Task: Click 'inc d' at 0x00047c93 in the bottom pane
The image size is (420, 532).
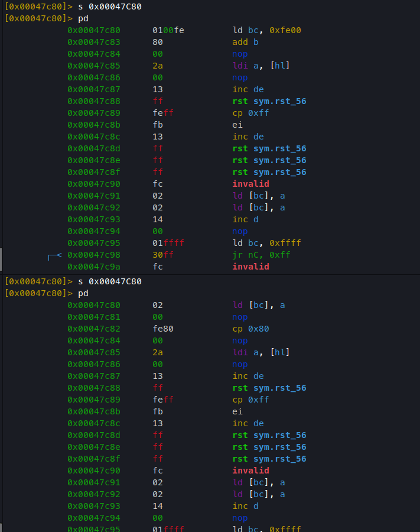Action: click(x=245, y=506)
